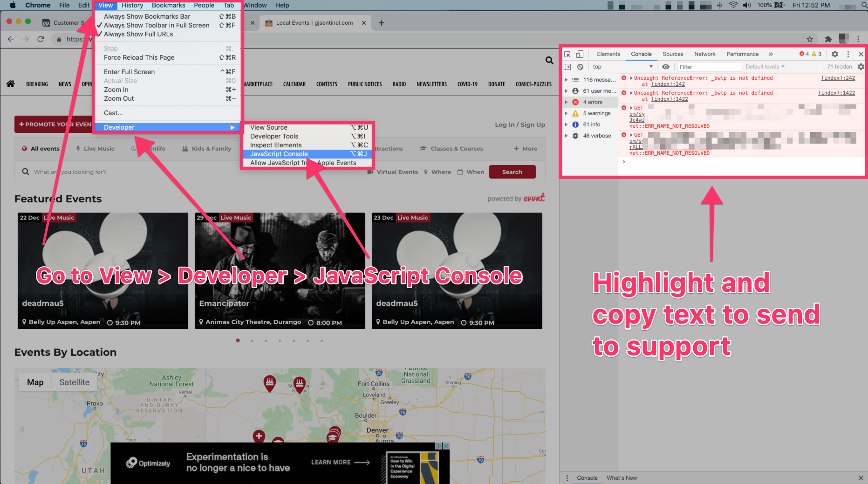Expand the 61 user messages group

(x=566, y=91)
